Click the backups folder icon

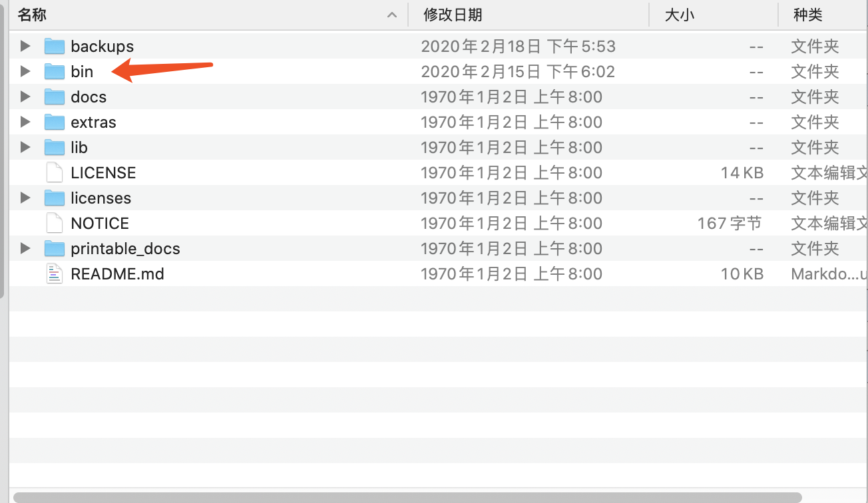point(54,46)
